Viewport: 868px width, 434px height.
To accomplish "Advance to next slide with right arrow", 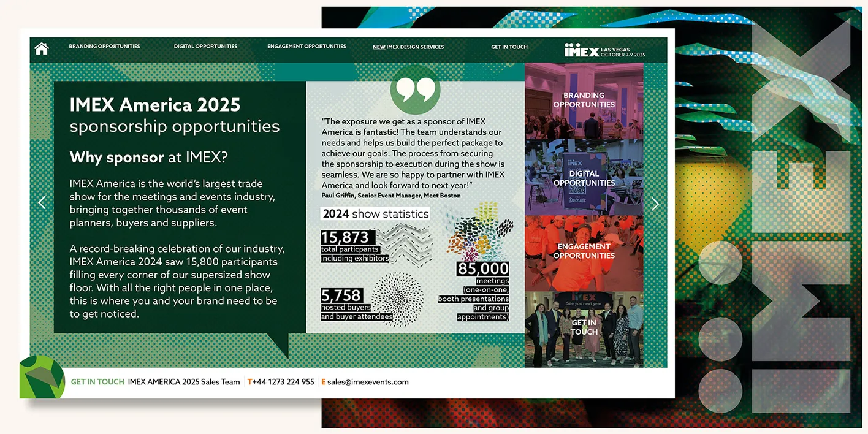I will [655, 204].
